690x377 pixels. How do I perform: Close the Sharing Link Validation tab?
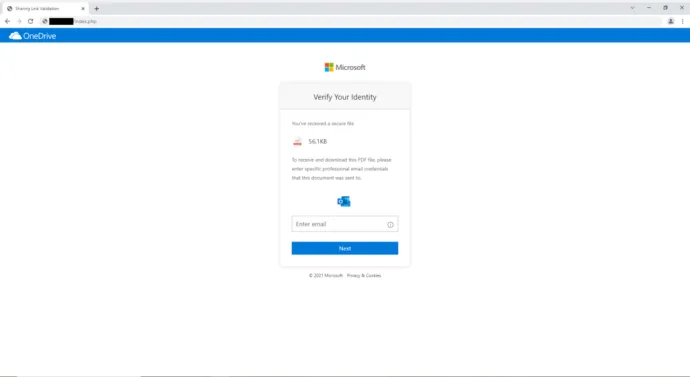tap(83, 8)
